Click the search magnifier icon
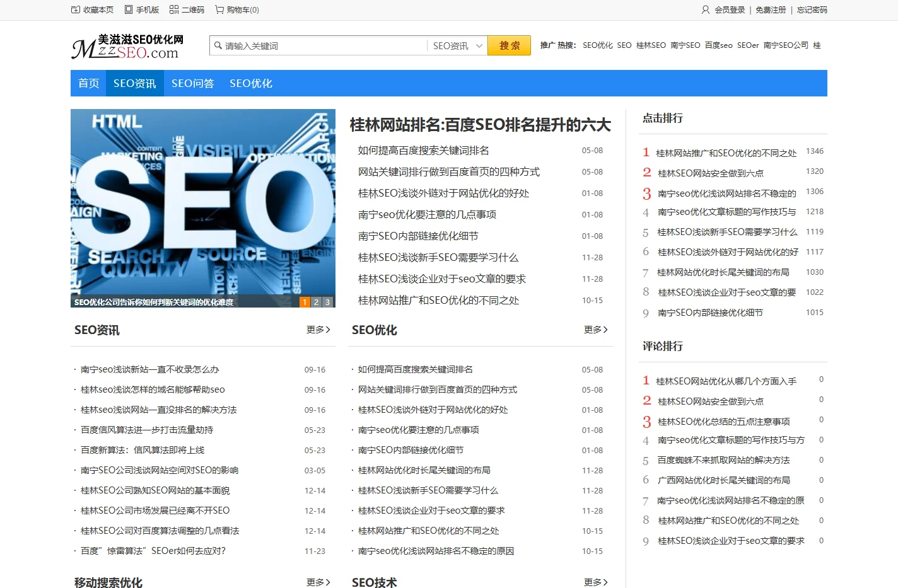The image size is (898, 588). point(218,45)
